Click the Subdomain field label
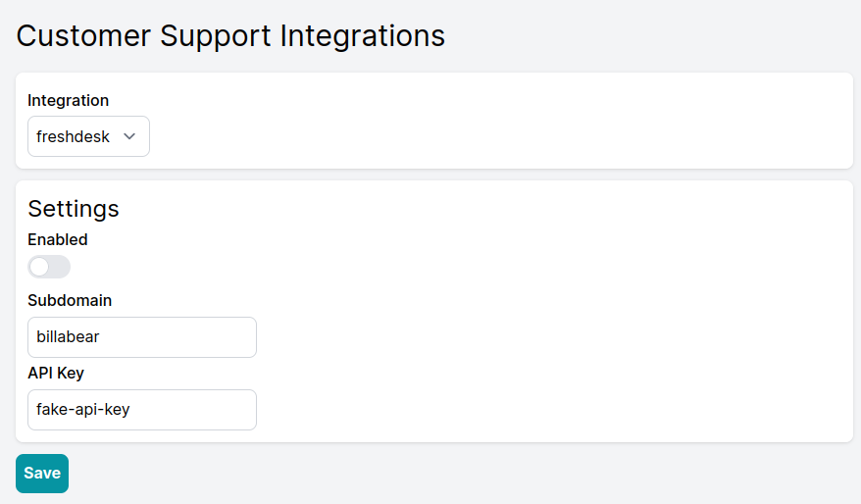This screenshot has width=861, height=504. click(x=70, y=300)
